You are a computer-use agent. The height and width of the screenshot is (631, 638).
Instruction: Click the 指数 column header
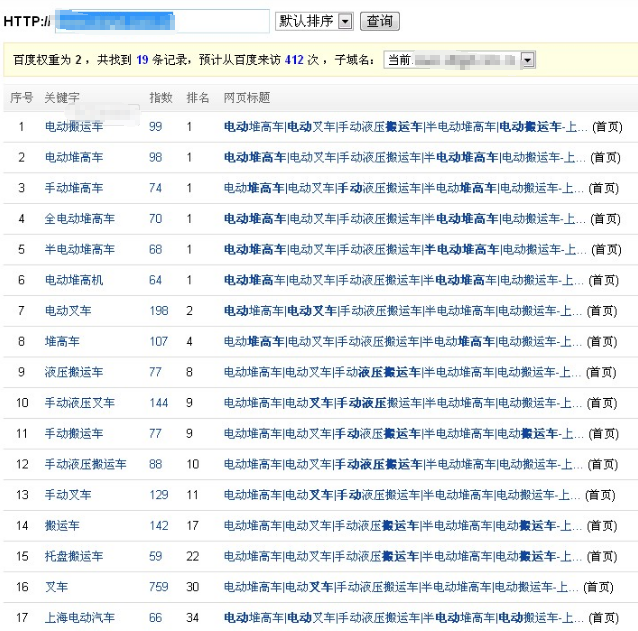click(161, 98)
